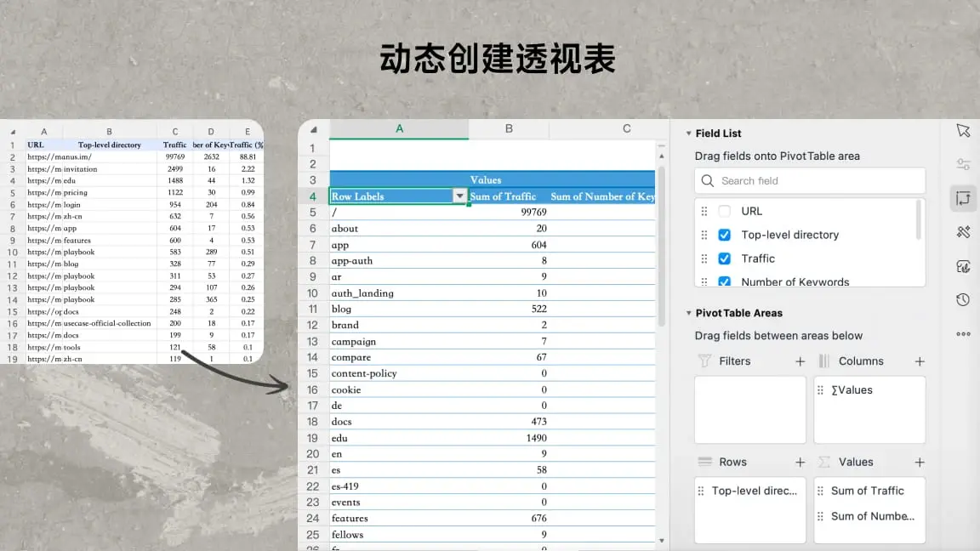Click the drag handle of ΣValues item

coord(821,389)
